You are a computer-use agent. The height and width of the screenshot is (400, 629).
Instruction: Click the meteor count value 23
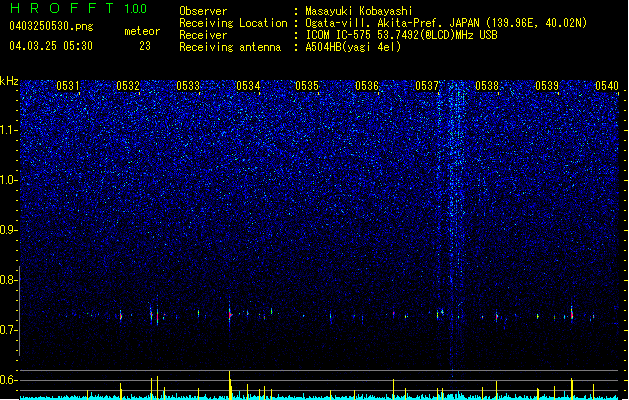[145, 46]
